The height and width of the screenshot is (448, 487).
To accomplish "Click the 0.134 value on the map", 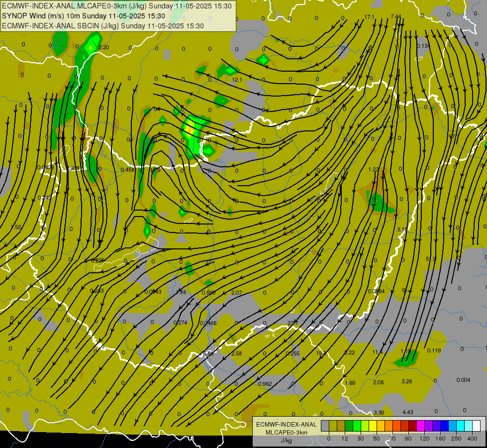I will [x=423, y=46].
